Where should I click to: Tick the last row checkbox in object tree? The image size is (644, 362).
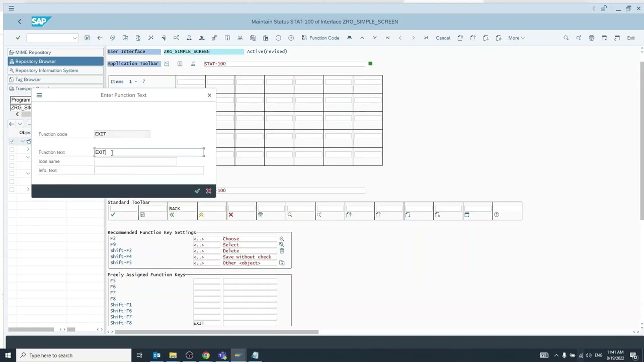coord(12,190)
